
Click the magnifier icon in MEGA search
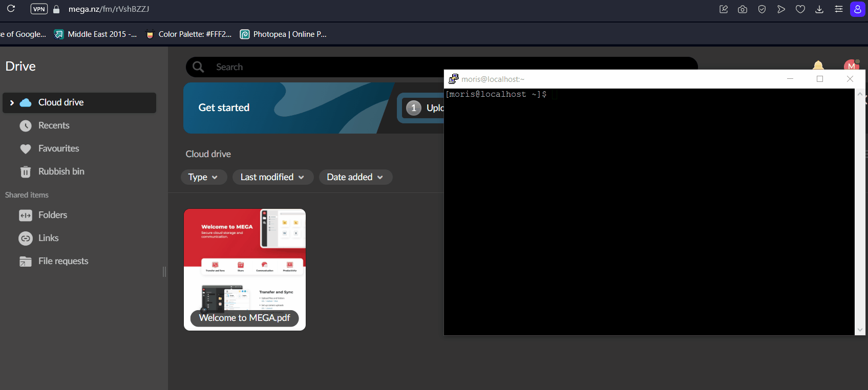click(x=198, y=67)
